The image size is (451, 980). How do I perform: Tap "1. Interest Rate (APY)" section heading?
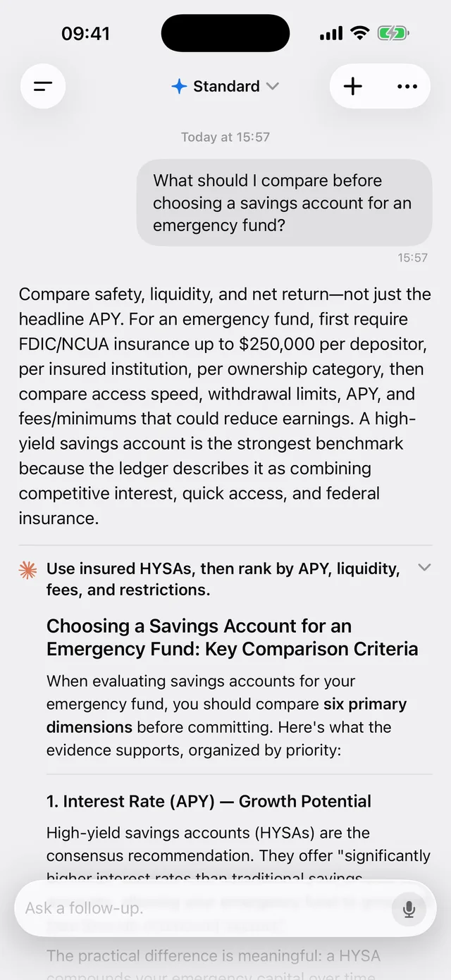click(x=209, y=801)
